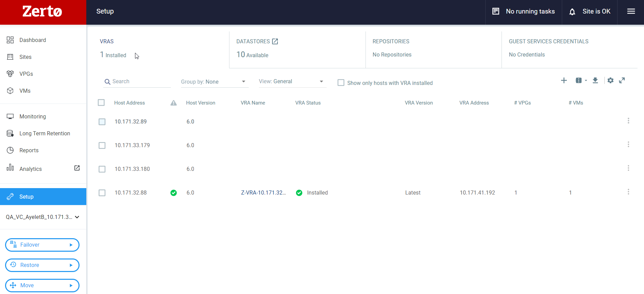Open Analytics external link icon
Screen dimensions: 644x294
point(77,168)
